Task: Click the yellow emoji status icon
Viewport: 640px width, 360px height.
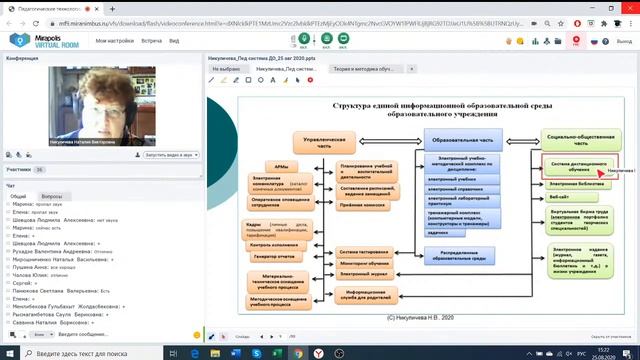Action: point(520,41)
